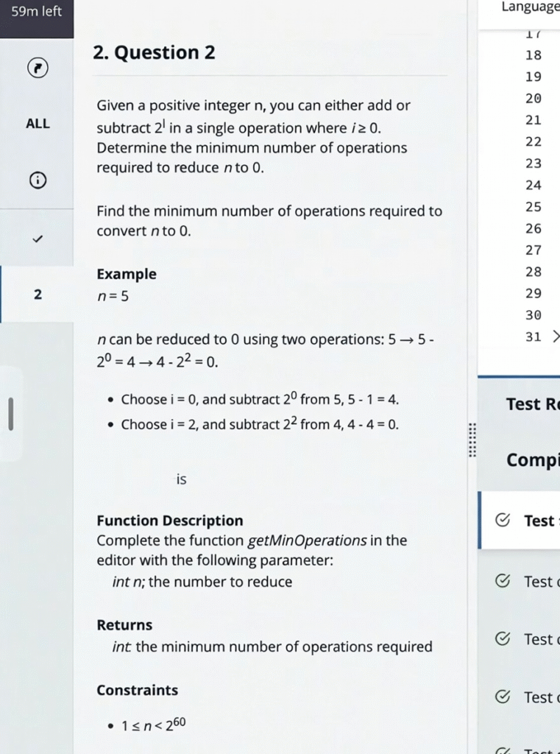This screenshot has height=754, width=560.
Task: Click line number 25 in the editor gutter
Action: (x=534, y=207)
